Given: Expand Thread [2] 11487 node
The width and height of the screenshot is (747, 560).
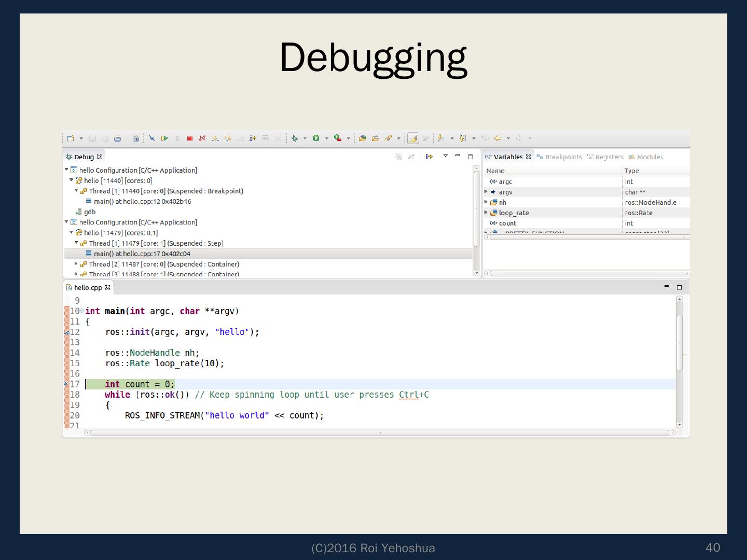Looking at the screenshot, I should point(76,264).
